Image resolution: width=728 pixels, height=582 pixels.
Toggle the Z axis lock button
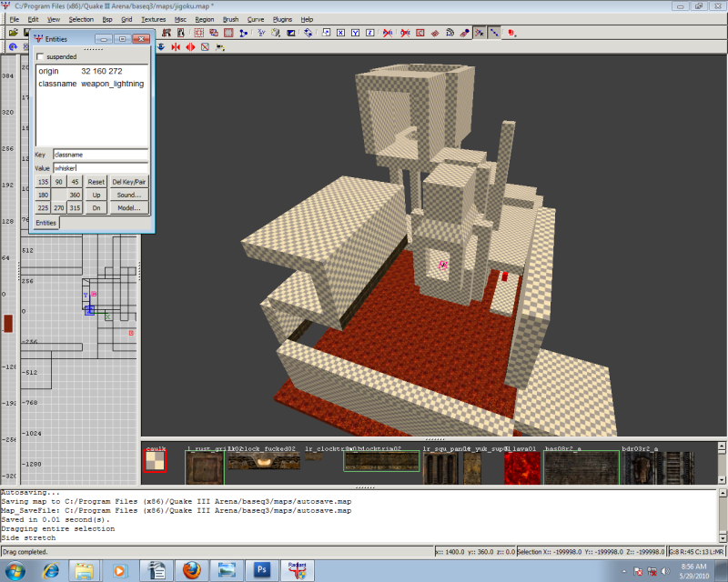[x=370, y=33]
